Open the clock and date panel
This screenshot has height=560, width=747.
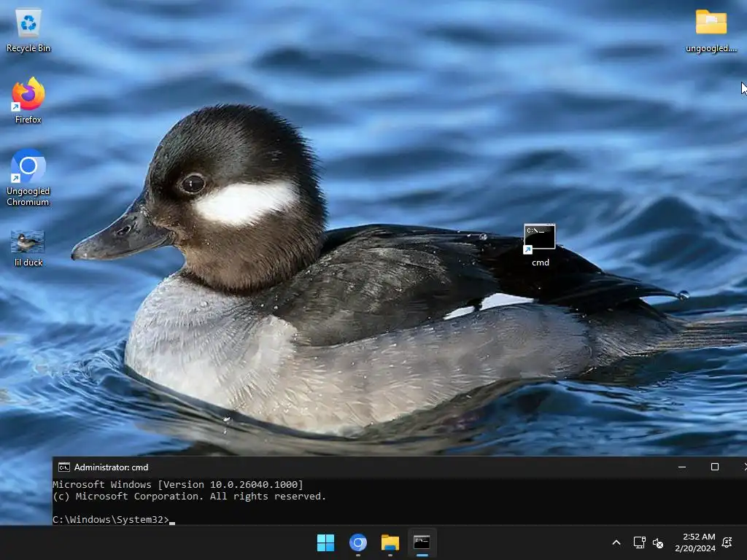[695, 542]
